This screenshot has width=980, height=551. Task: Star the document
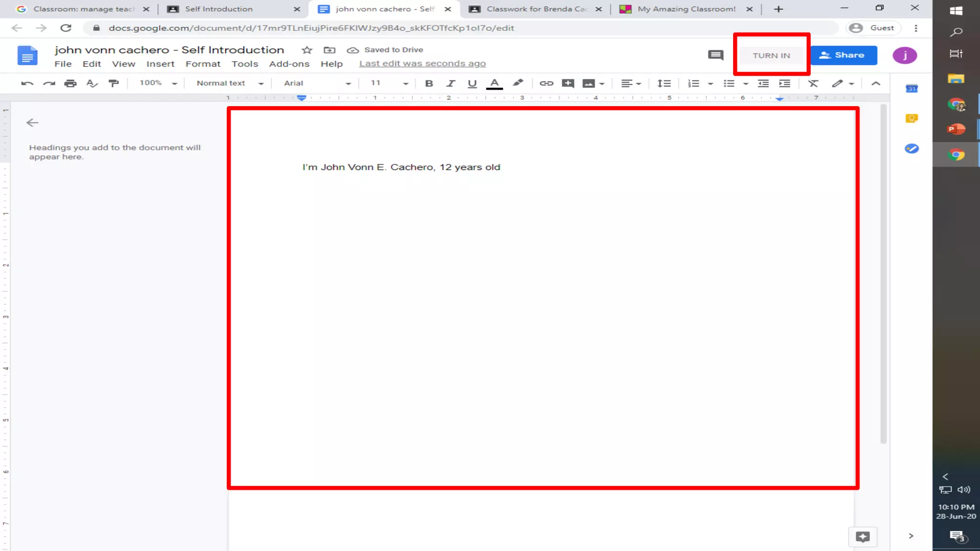tap(307, 50)
